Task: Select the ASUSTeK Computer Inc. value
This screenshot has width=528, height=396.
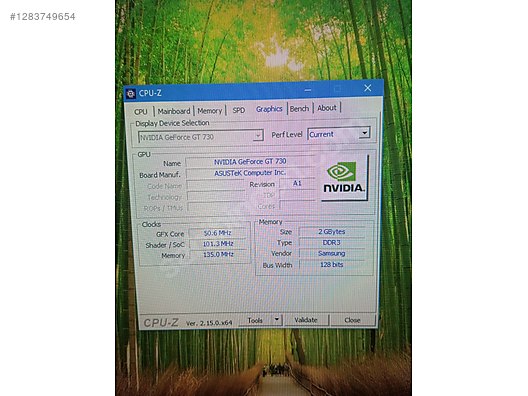Action: [x=250, y=173]
